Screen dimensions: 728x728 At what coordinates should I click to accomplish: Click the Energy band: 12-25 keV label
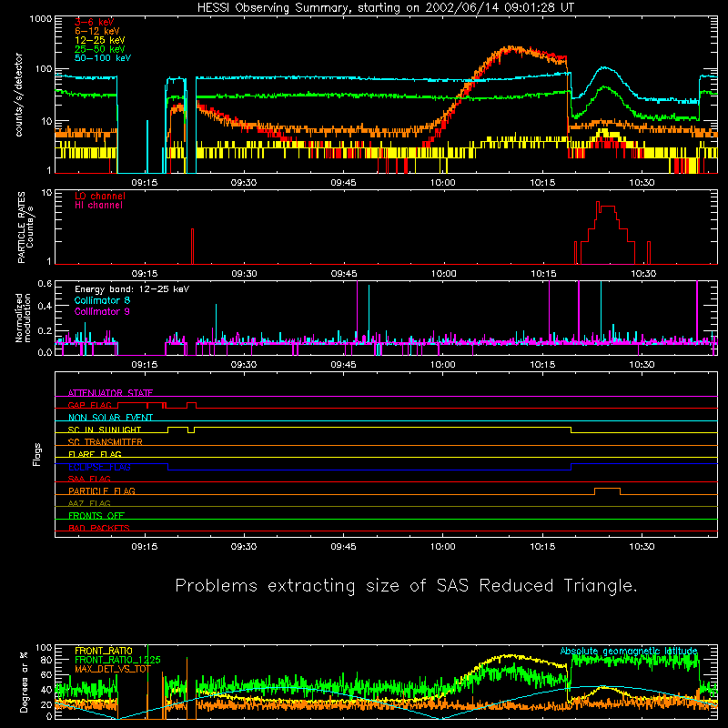click(x=132, y=289)
